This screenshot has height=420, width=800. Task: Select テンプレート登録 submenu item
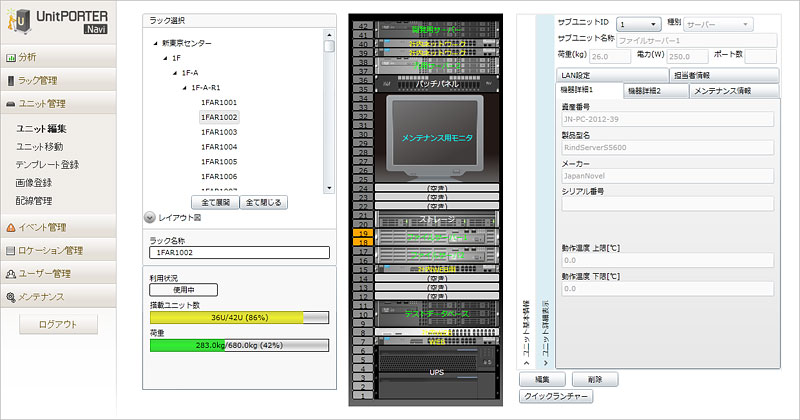47,164
